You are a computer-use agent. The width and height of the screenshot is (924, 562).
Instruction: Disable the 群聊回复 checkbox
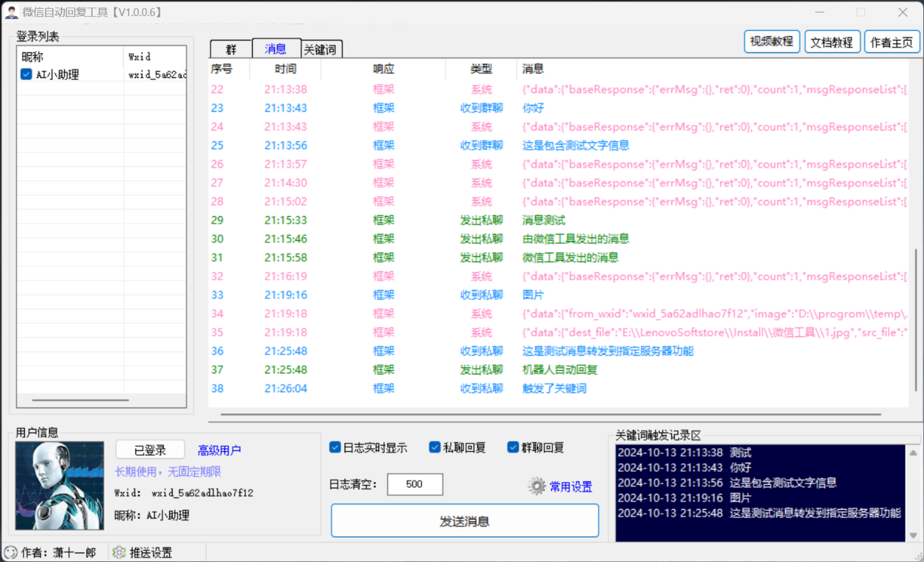pyautogui.click(x=513, y=447)
